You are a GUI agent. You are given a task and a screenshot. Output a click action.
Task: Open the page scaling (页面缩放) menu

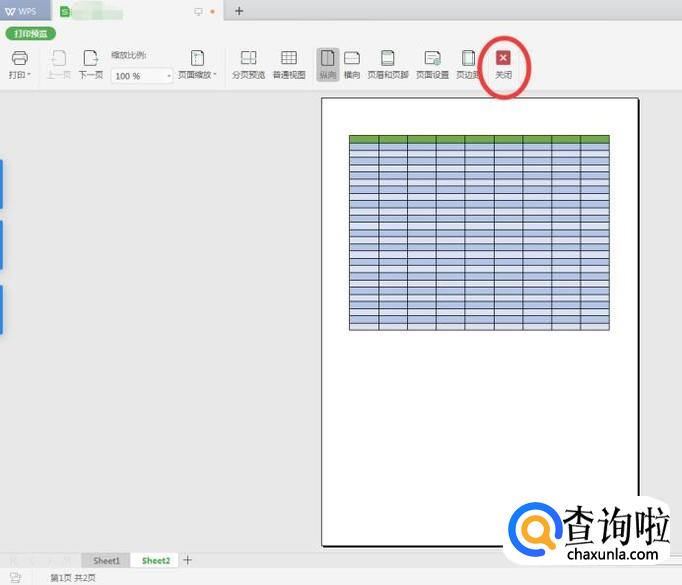tap(197, 64)
